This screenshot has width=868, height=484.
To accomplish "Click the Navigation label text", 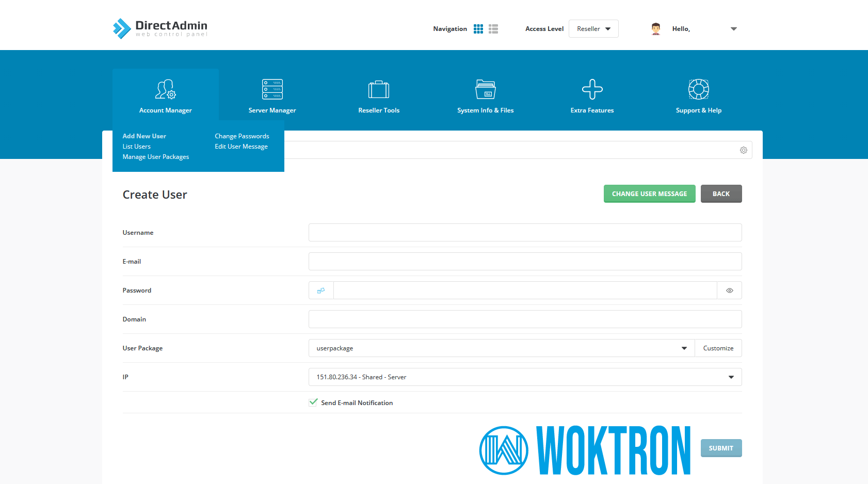I will 450,29.
